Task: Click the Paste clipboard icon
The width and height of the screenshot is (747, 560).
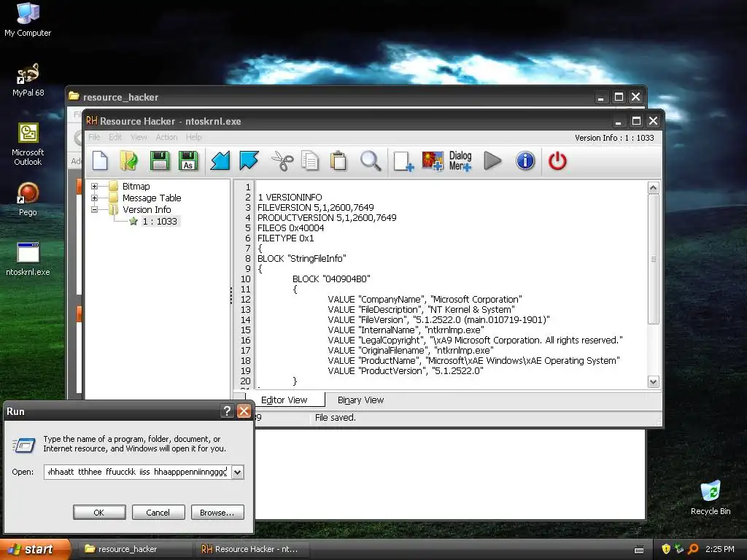Action: [x=338, y=160]
